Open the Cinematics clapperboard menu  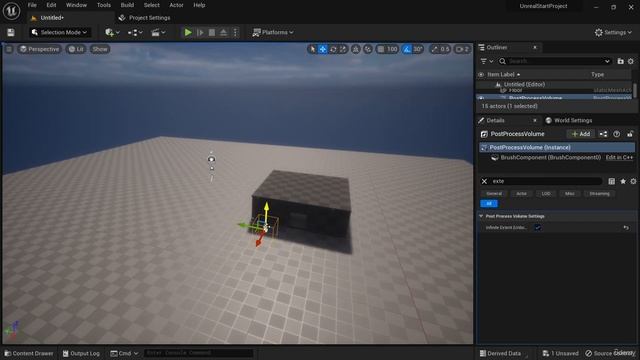point(158,32)
